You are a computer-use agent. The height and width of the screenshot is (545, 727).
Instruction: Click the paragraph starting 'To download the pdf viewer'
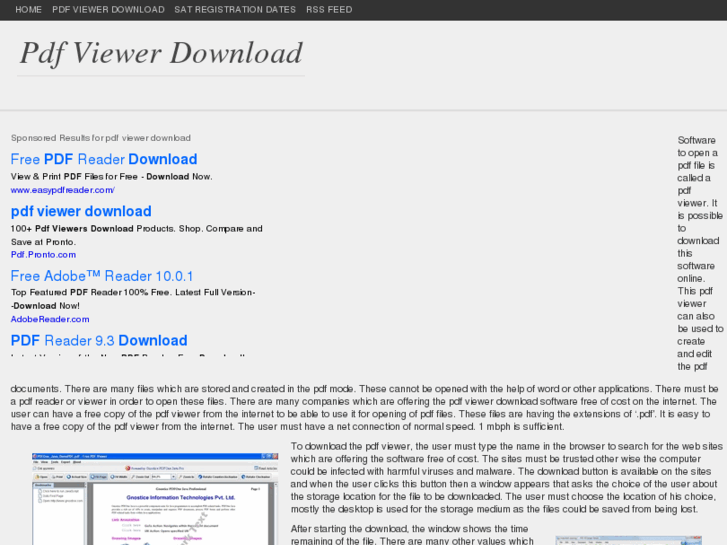[506, 478]
